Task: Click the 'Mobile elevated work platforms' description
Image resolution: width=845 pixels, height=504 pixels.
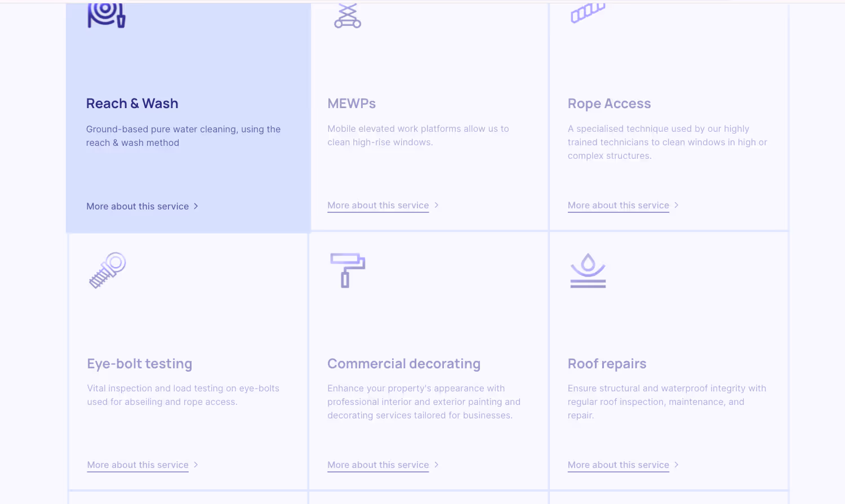Action: [x=418, y=135]
